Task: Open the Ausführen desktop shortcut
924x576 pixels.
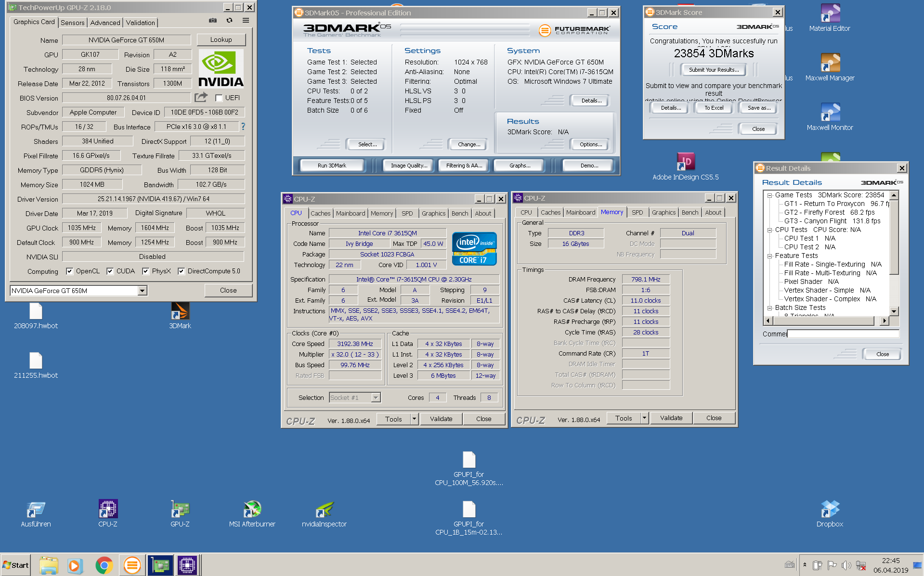Action: (36, 510)
